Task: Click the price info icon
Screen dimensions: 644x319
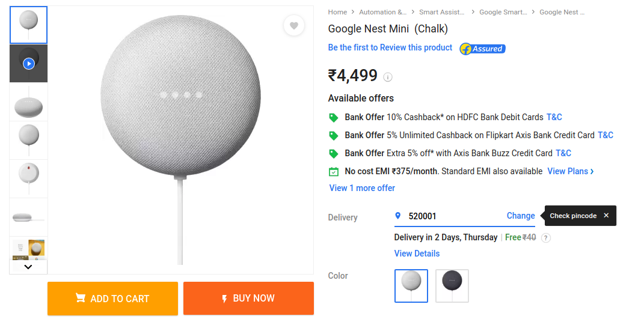Action: (388, 77)
